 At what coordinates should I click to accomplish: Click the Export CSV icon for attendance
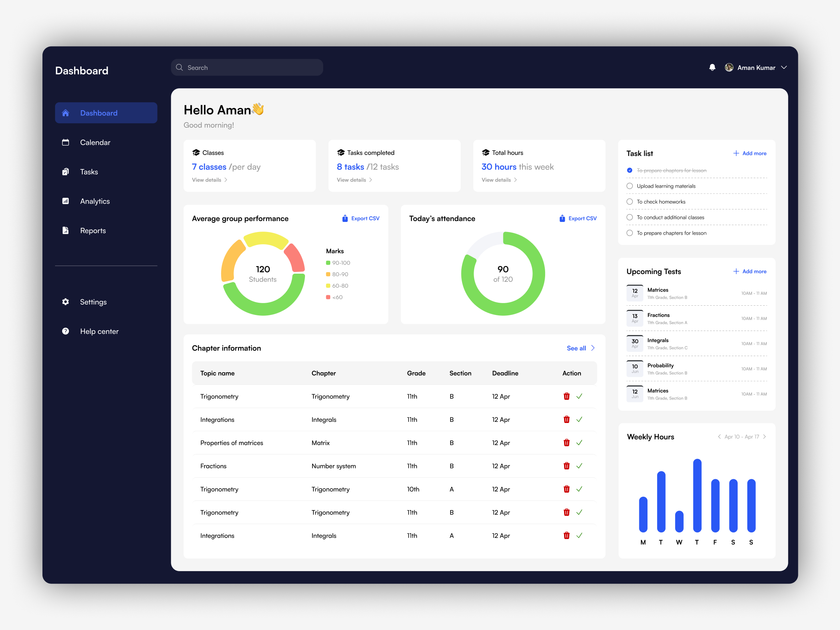562,218
